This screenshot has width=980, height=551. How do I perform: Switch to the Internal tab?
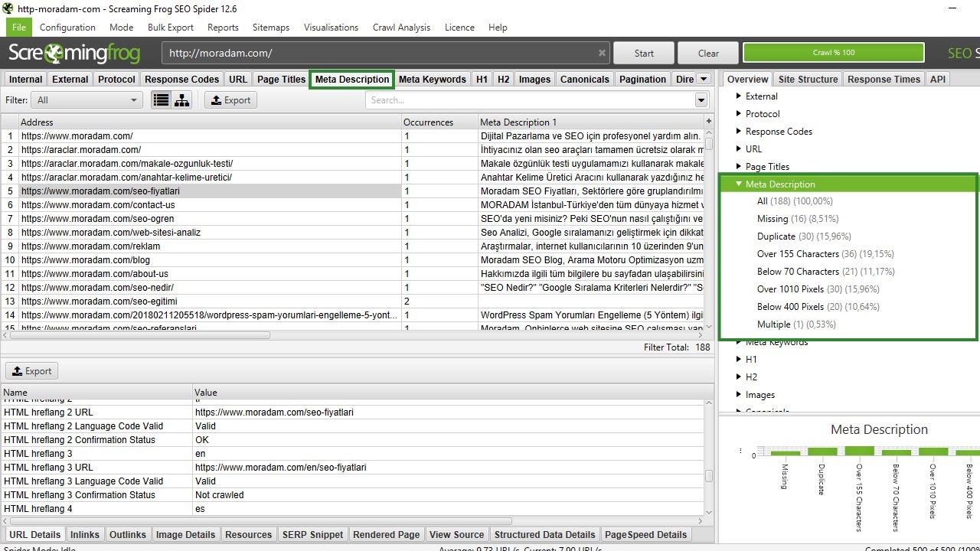click(x=26, y=79)
